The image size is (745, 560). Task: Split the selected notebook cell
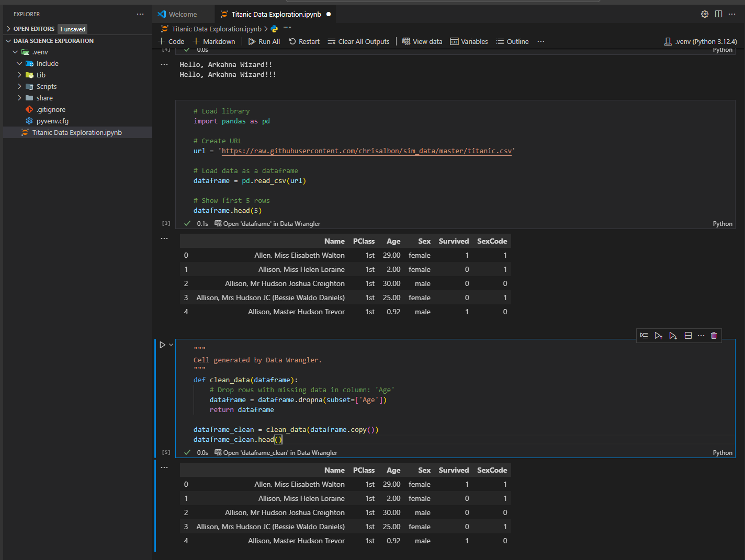pyautogui.click(x=688, y=335)
